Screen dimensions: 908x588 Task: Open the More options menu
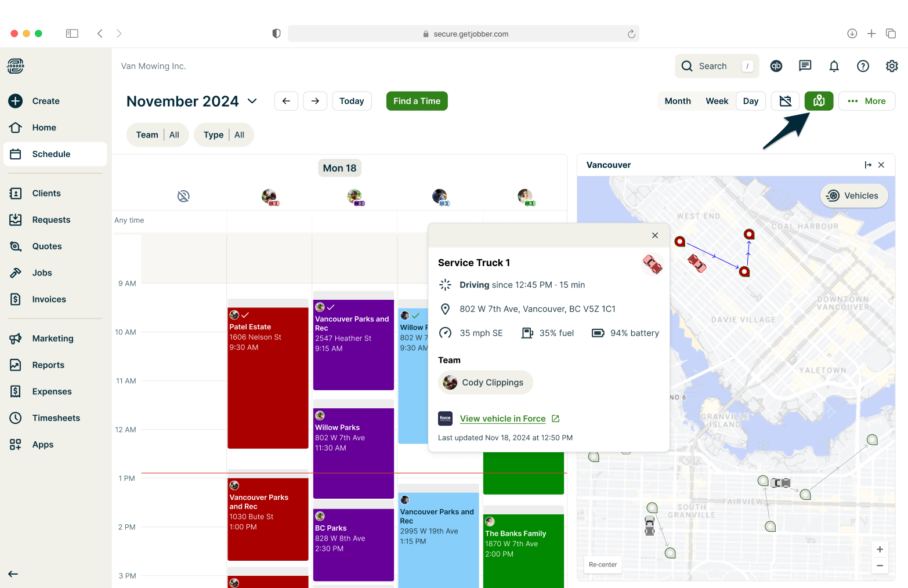866,101
